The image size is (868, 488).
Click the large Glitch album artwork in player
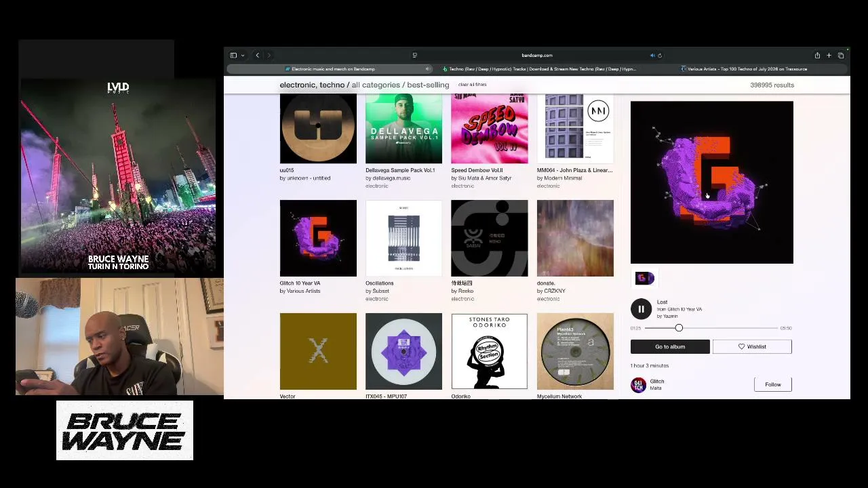point(711,182)
